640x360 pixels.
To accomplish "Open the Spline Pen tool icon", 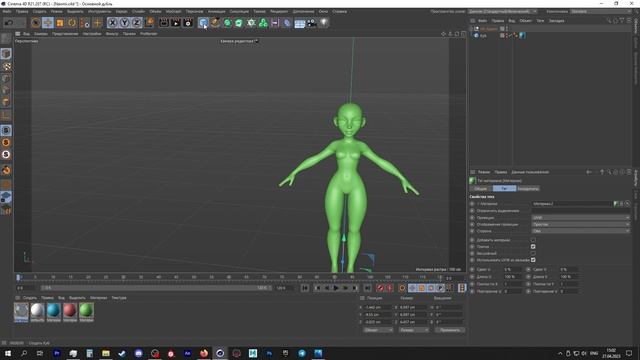I will [215, 23].
